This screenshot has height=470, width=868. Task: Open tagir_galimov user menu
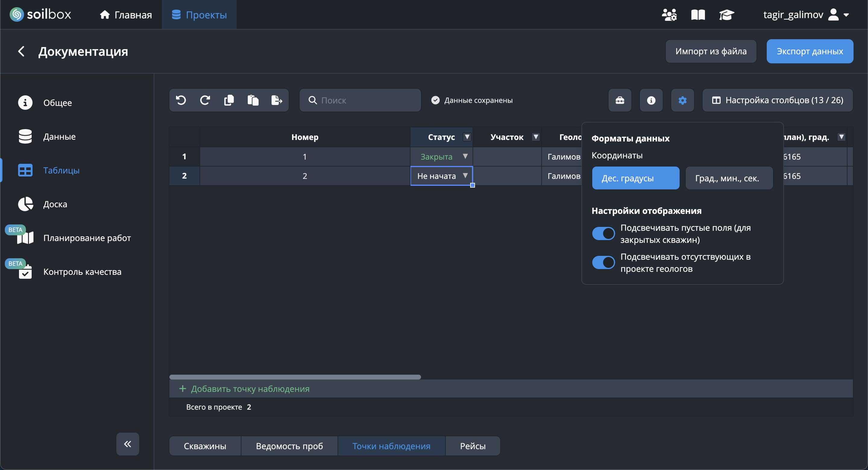[805, 15]
